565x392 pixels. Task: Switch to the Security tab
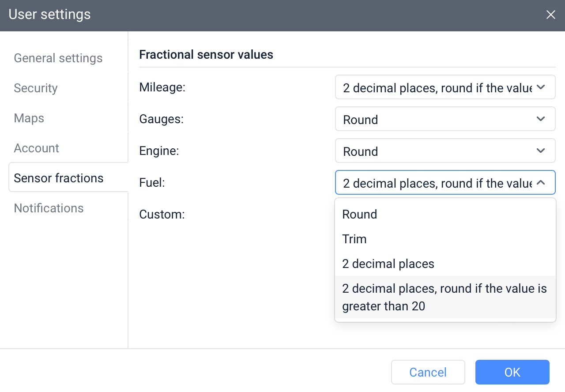click(36, 88)
